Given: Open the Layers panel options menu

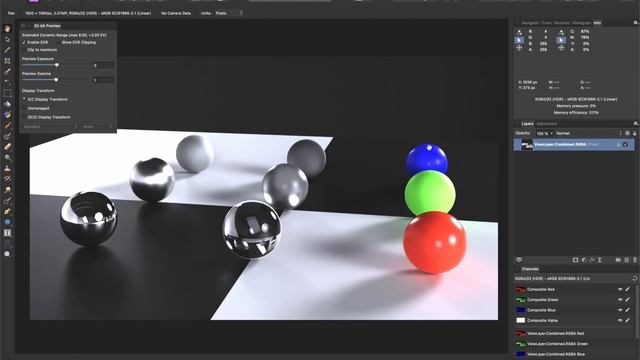Looking at the screenshot, I should [636, 123].
